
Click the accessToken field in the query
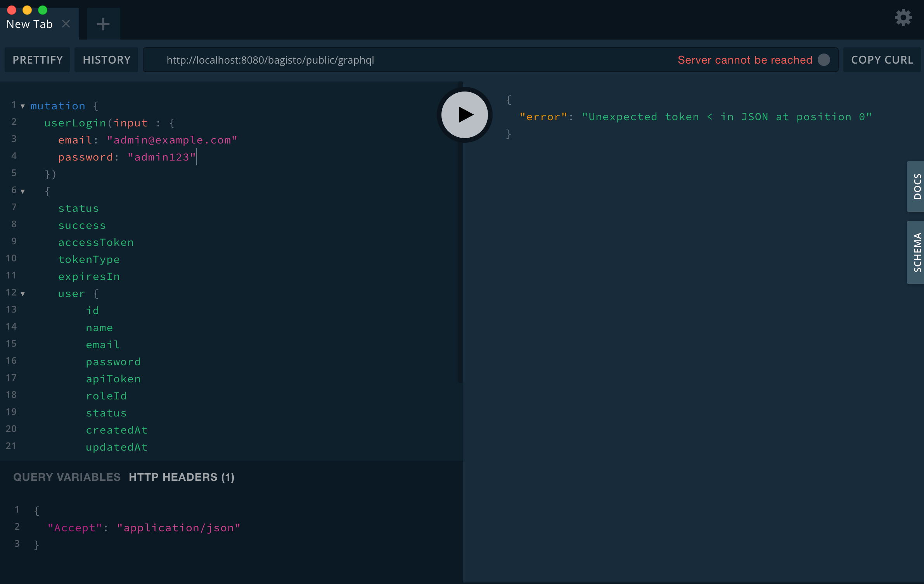(96, 242)
